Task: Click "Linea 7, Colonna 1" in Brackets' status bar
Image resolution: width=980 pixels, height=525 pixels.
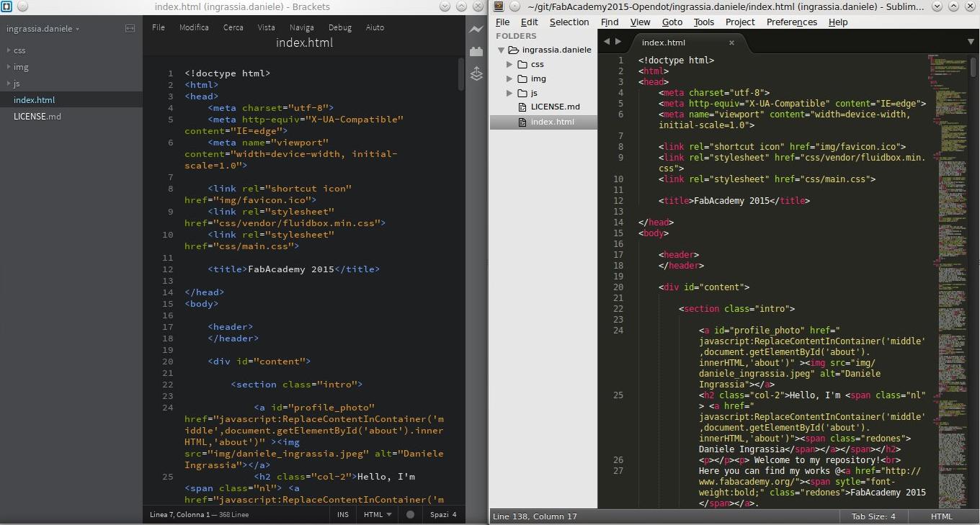Action: coord(179,515)
